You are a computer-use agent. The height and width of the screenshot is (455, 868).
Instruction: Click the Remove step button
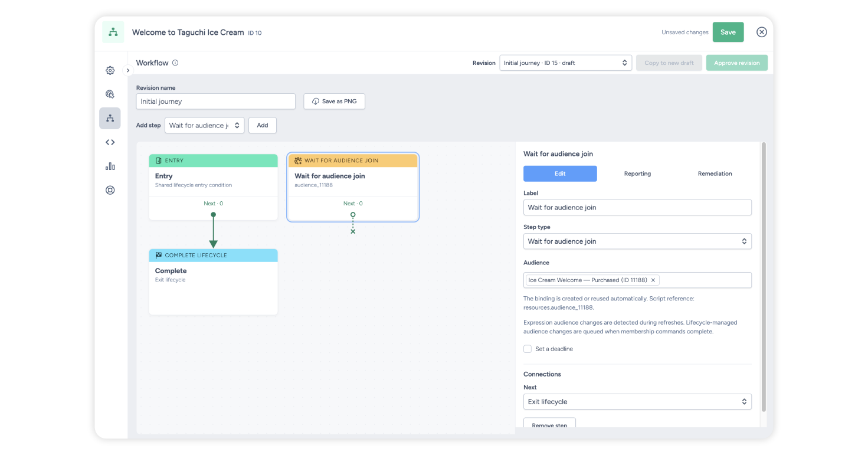549,423
